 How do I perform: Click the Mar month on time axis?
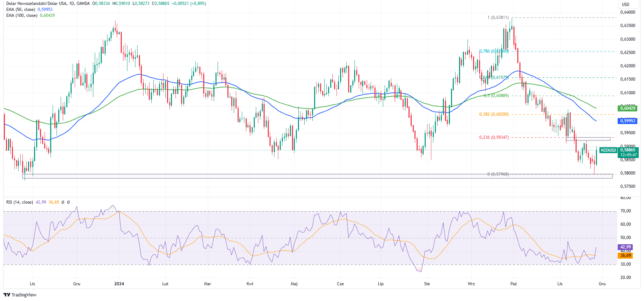pyautogui.click(x=207, y=284)
